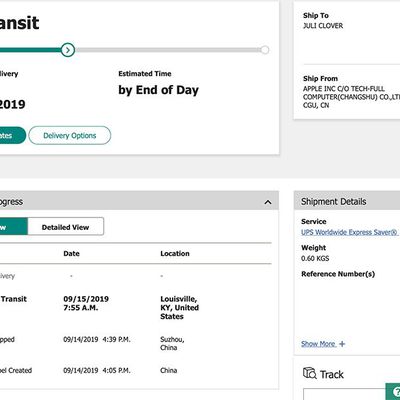
Task: Click the Track package search icon
Action: (309, 373)
